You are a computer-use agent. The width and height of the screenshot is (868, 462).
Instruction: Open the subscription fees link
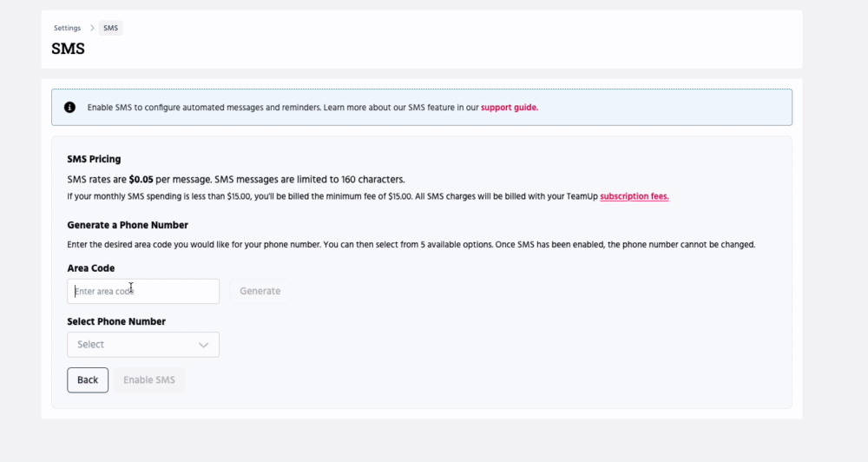tap(634, 196)
